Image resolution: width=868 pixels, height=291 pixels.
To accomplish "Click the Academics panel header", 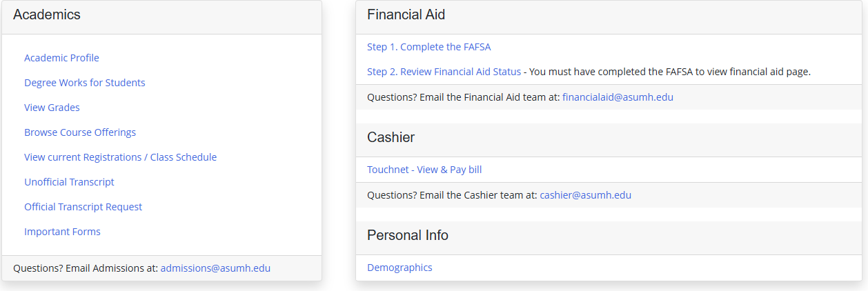I will (x=47, y=15).
